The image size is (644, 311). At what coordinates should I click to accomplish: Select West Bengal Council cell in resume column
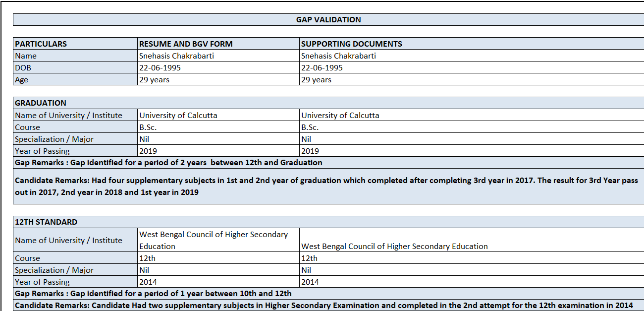pos(214,240)
